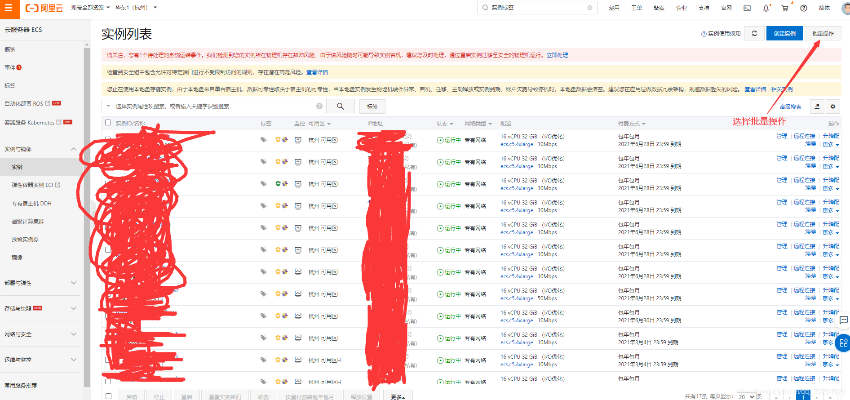Screen dimensions: 850x400
Task: Run the instance search magnifier button
Action: pos(340,106)
